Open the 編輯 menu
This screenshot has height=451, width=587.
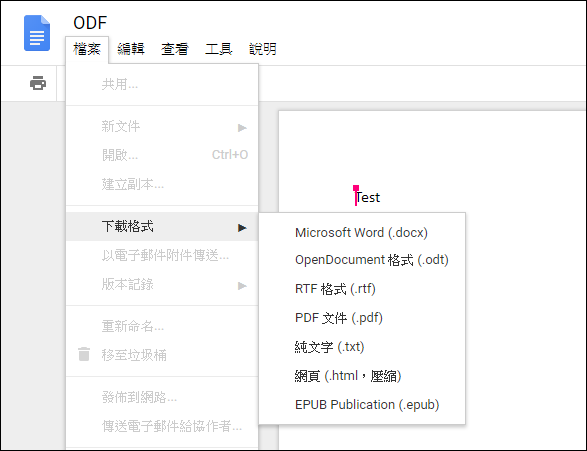click(131, 49)
